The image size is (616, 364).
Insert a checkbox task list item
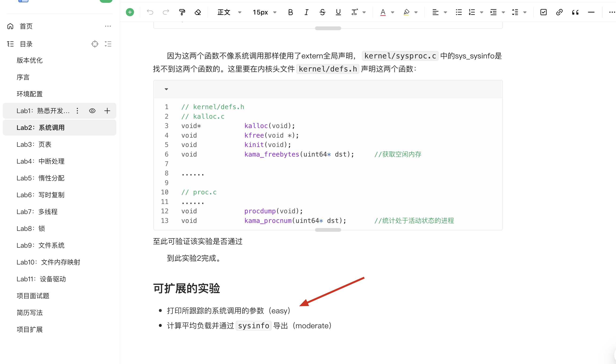pos(543,12)
